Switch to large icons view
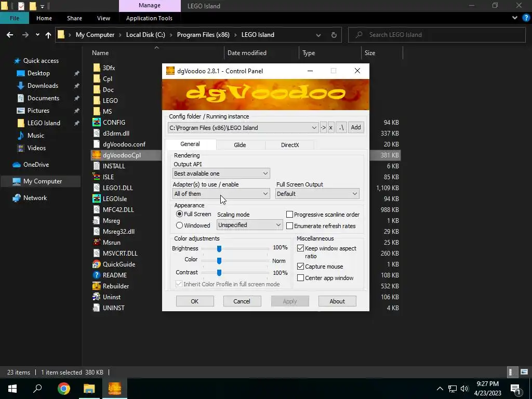 pos(524,372)
